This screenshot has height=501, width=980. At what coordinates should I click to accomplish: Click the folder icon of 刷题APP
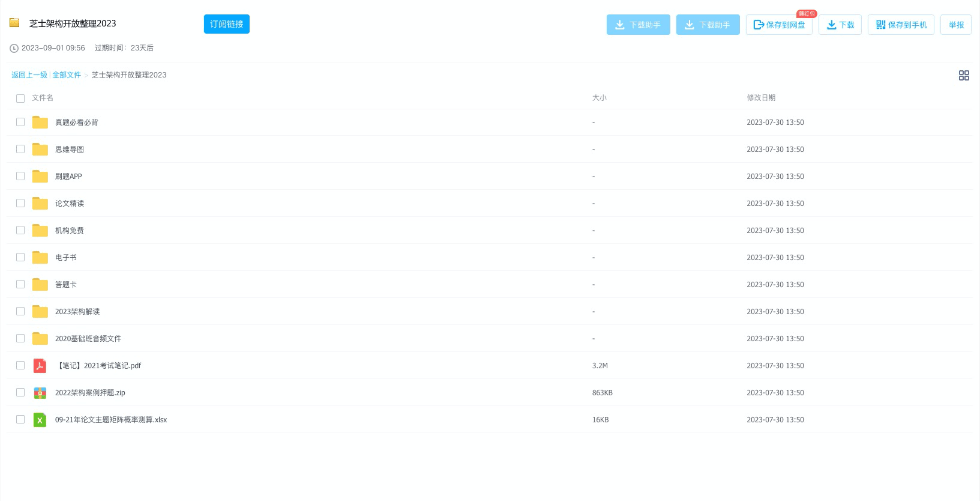[x=40, y=177]
